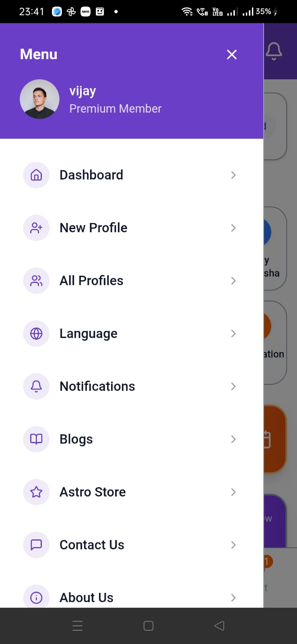
Task: Expand the Dashboard row chevron
Action: (x=233, y=175)
